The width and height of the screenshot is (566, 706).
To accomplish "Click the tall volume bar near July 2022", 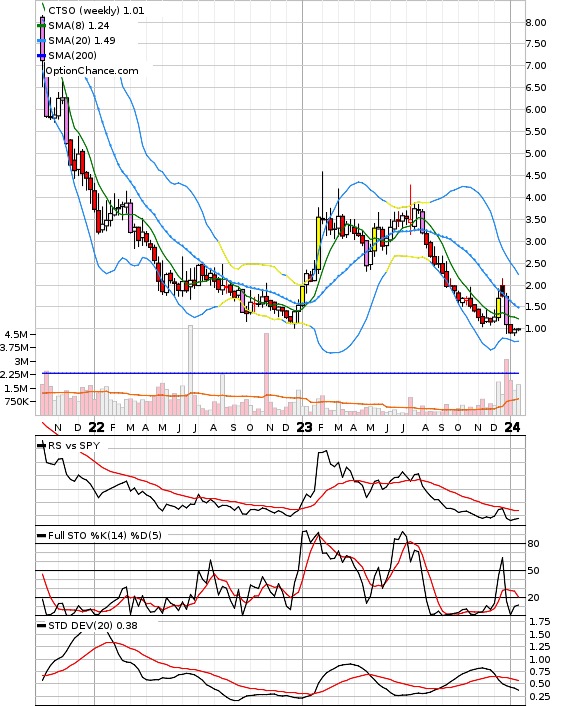I will pyautogui.click(x=190, y=370).
